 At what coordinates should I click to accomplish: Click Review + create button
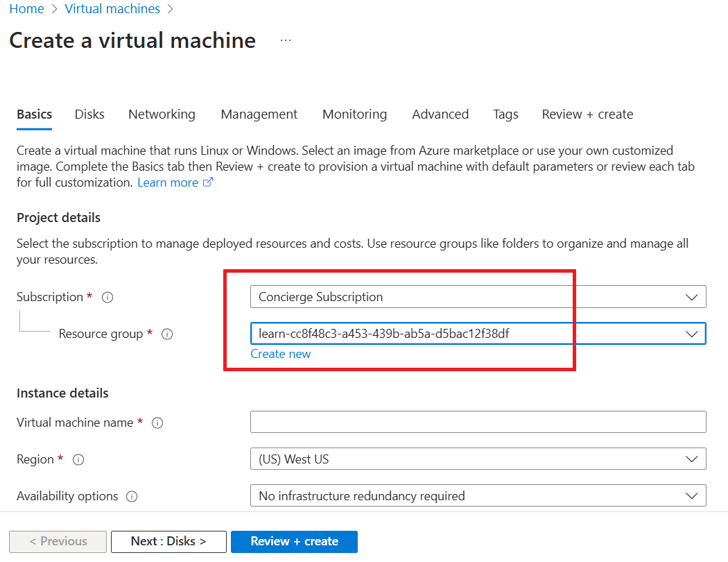(x=294, y=541)
